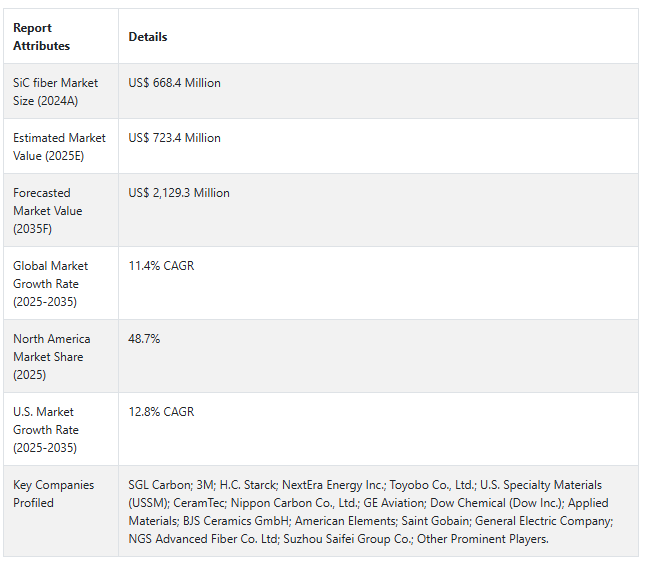Click the "Details" column header
648x564 pixels.
(x=148, y=37)
